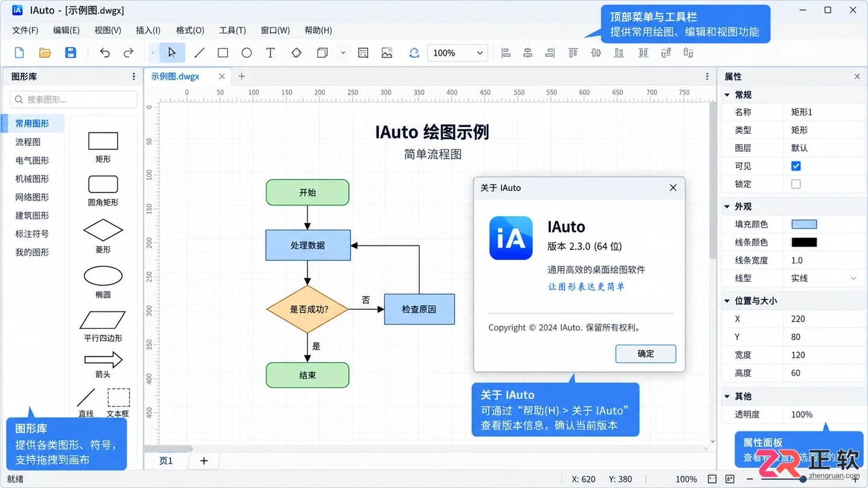The height and width of the screenshot is (488, 868).
Task: Open the 图形库 panel options menu
Action: pyautogui.click(x=134, y=77)
